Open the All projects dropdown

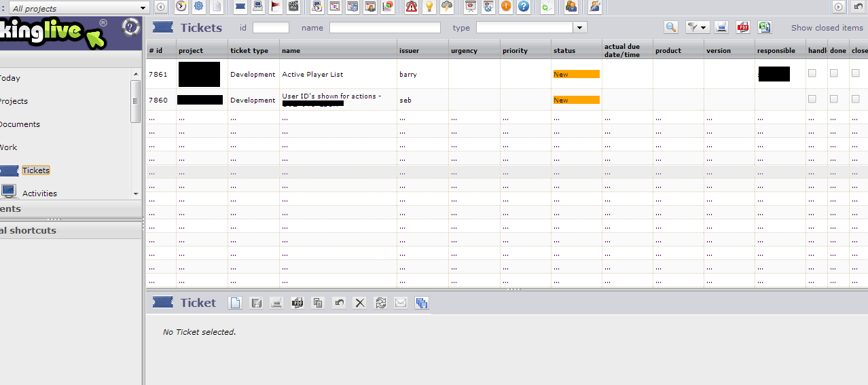pos(79,8)
